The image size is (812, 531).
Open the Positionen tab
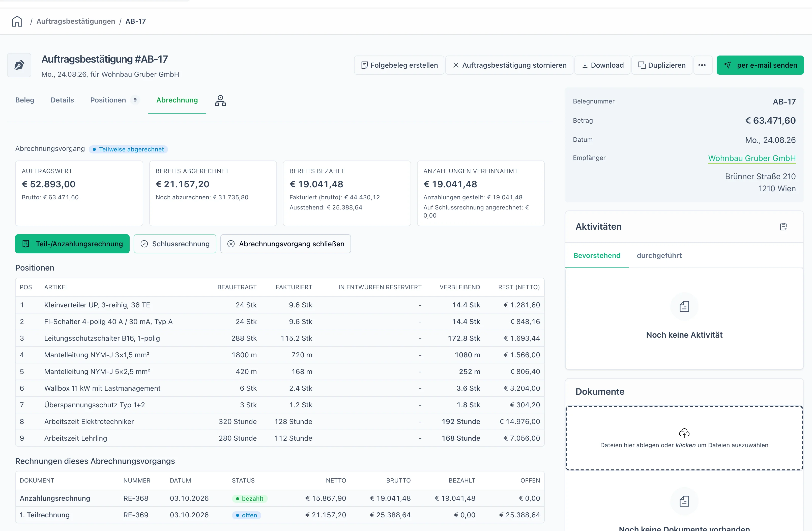coord(115,100)
